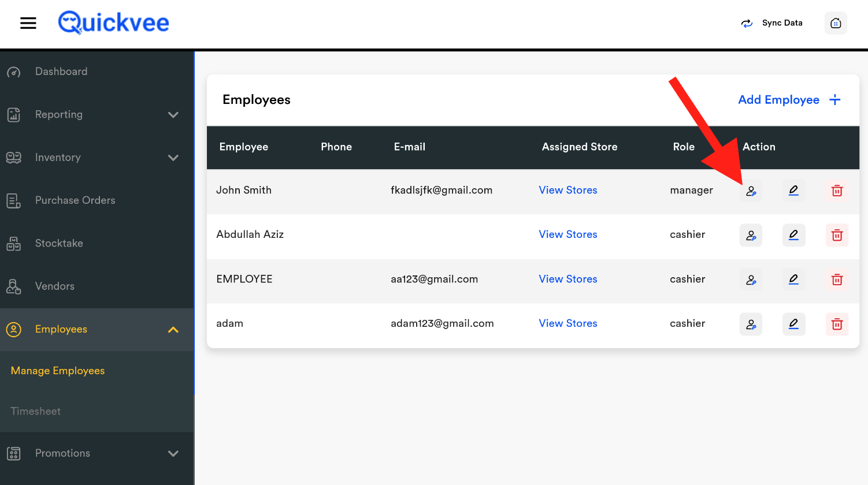Expand the Reporting menu chevron
Image resolution: width=868 pixels, height=485 pixels.
(x=173, y=115)
